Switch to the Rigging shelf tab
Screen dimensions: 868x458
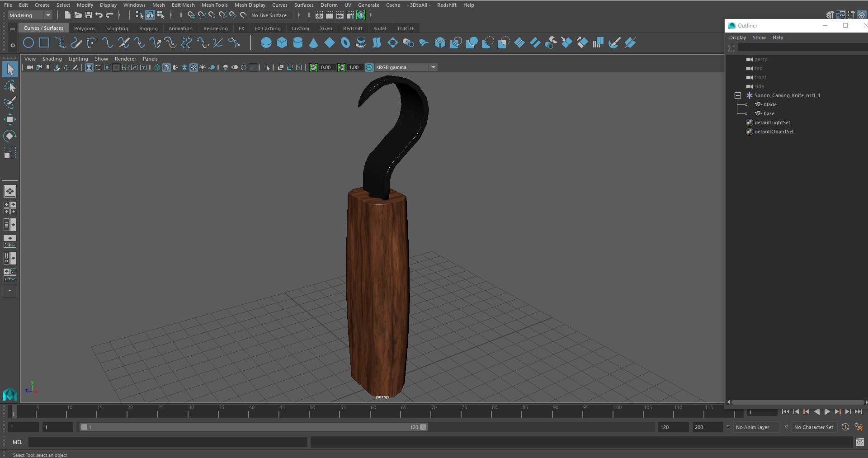coord(148,28)
